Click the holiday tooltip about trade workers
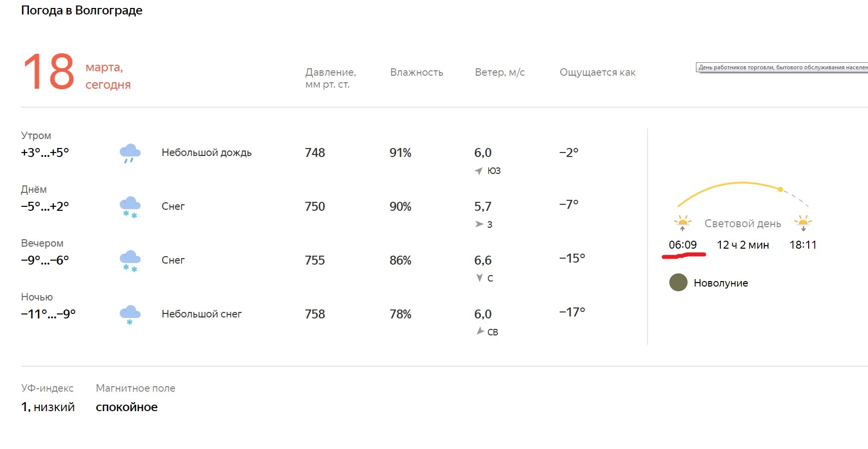Image resolution: width=868 pixels, height=449 pixels. pyautogui.click(x=782, y=67)
